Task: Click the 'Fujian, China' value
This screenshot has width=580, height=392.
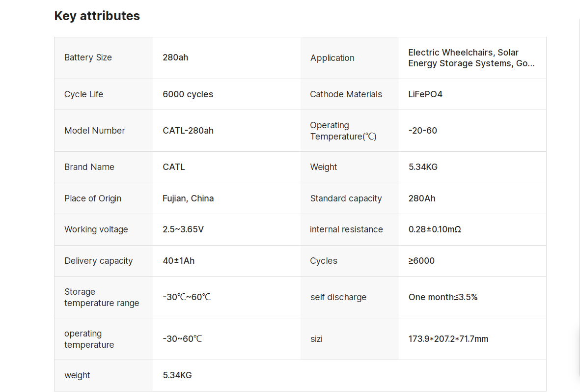Action: coord(188,198)
